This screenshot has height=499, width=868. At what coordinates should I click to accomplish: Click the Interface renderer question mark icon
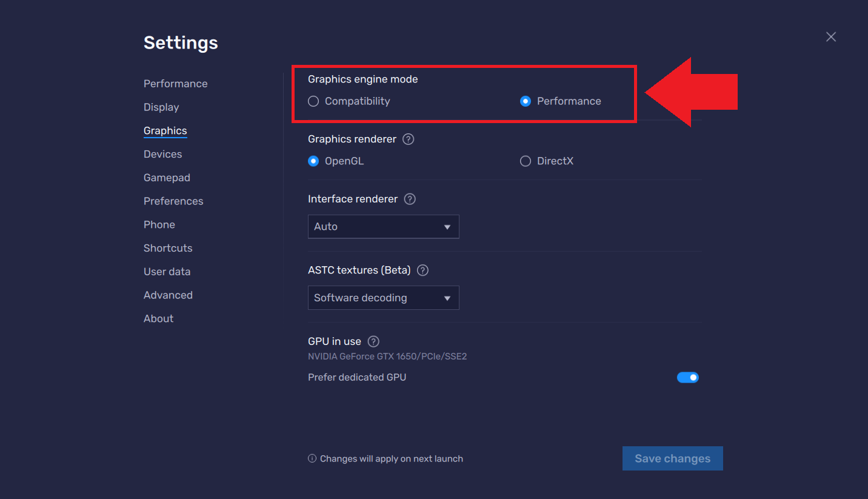[x=409, y=199]
